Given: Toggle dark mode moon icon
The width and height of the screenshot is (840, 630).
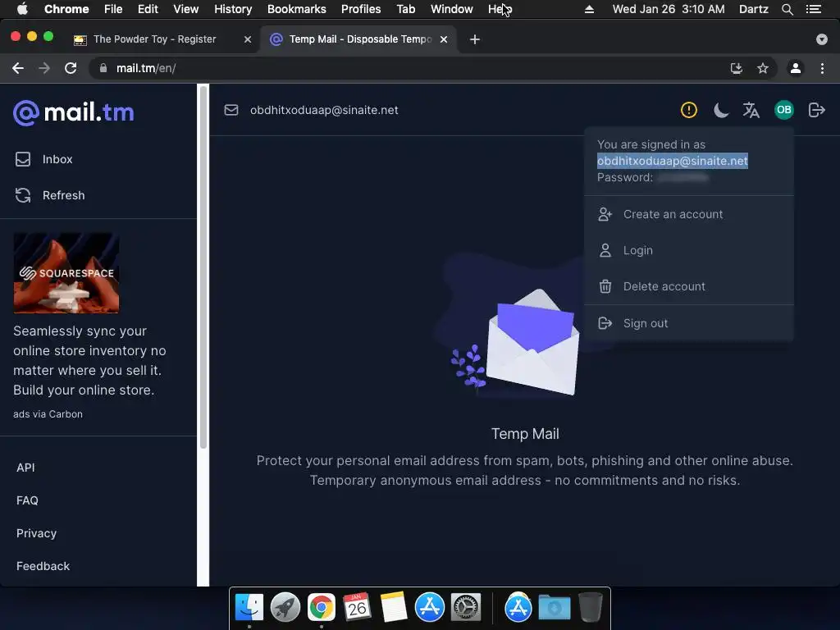Looking at the screenshot, I should point(720,110).
